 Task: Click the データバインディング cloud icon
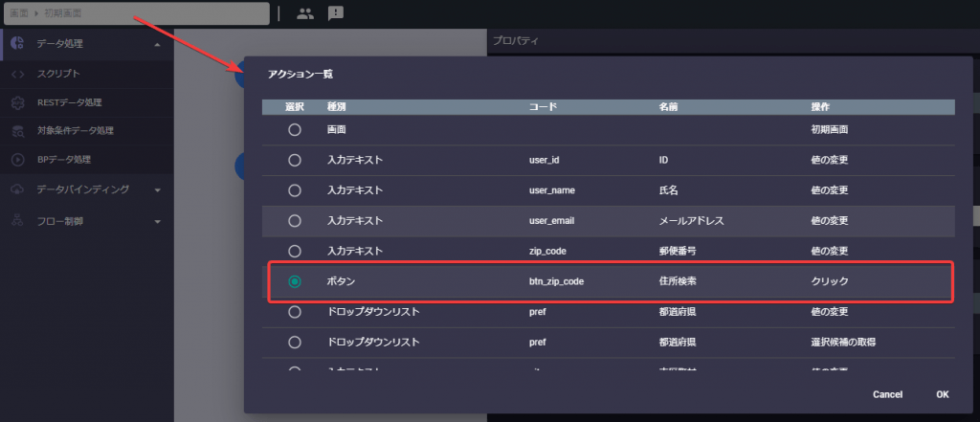pyautogui.click(x=18, y=189)
